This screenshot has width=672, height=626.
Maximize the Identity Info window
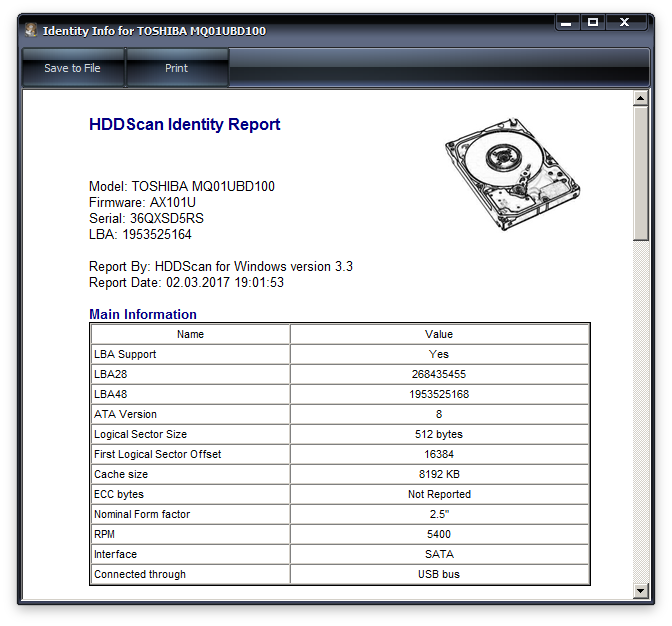593,22
